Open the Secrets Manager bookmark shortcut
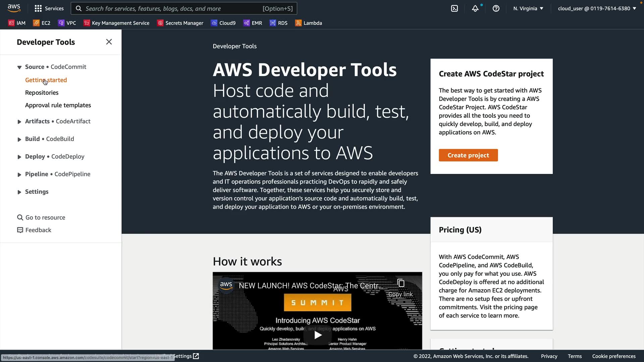Viewport: 644px width, 362px height. (180, 23)
